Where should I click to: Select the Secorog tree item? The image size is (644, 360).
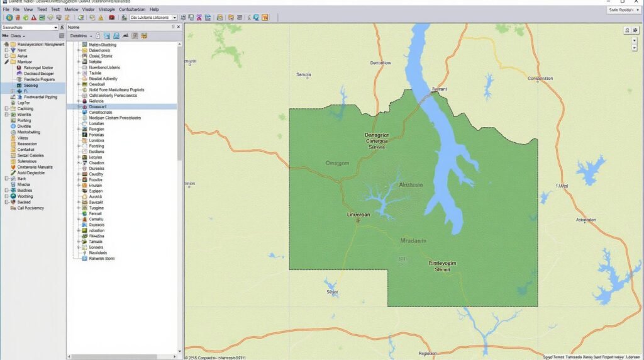(x=31, y=86)
